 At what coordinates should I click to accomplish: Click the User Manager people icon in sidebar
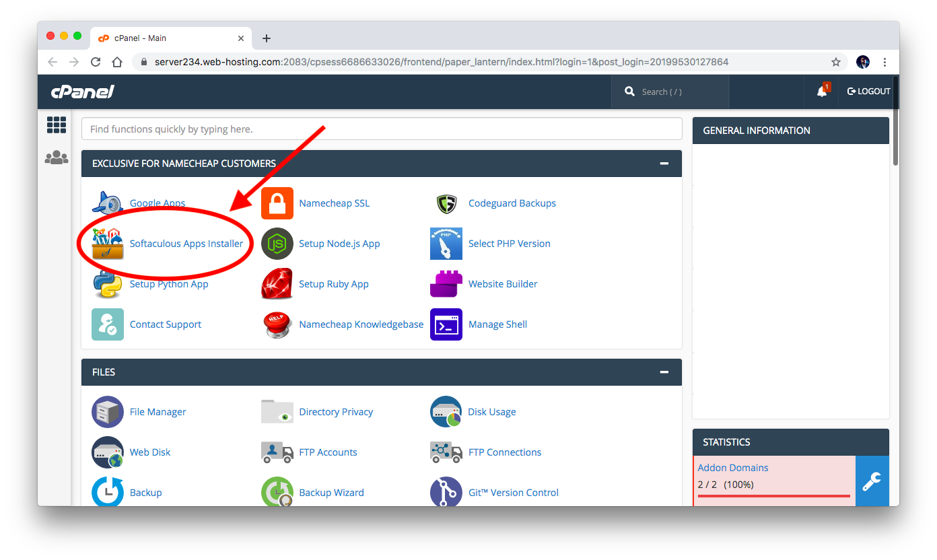click(x=57, y=157)
